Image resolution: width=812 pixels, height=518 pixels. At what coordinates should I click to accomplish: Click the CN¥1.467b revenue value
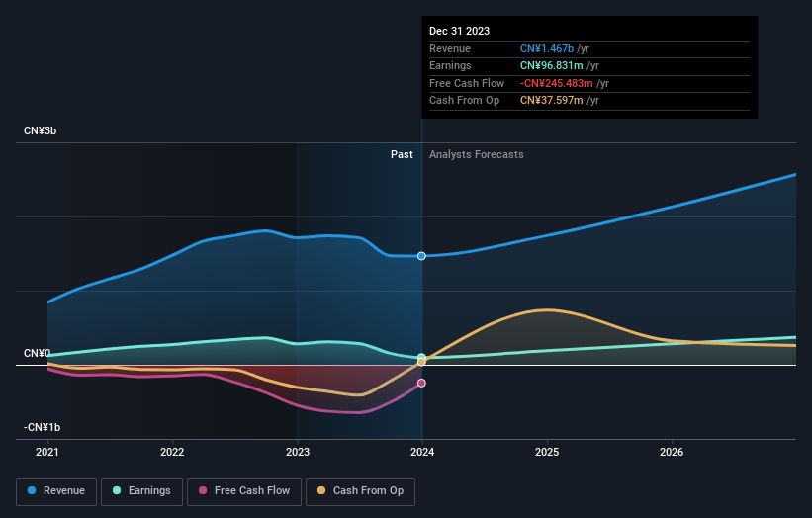tap(547, 48)
